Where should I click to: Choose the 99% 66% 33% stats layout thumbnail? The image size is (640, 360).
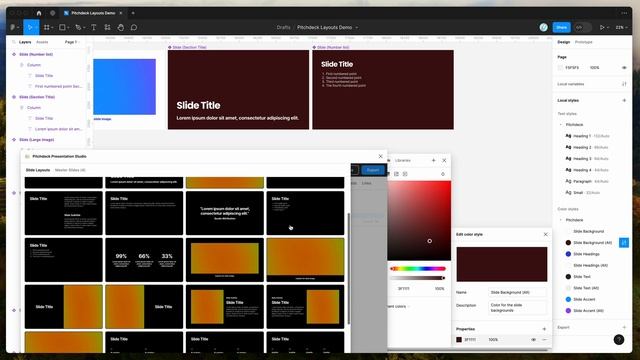coord(144,260)
